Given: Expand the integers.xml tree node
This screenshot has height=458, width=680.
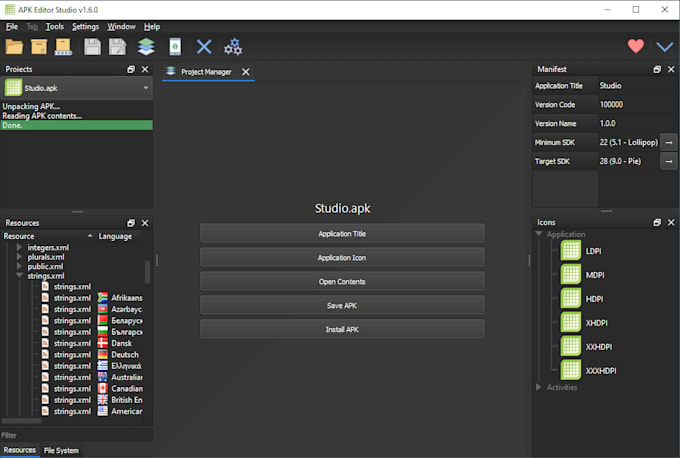Looking at the screenshot, I should point(19,248).
